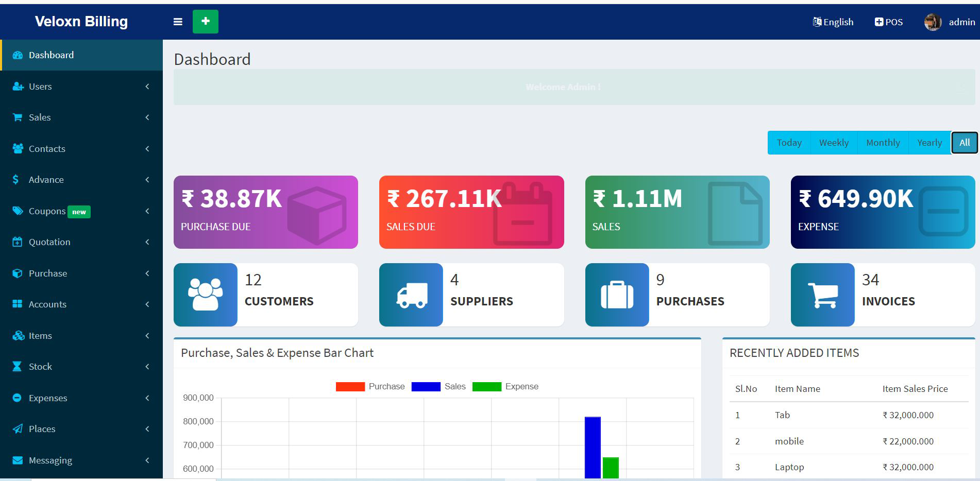Click the Customers people icon tile
Screen dimensions: 980x481
point(205,295)
